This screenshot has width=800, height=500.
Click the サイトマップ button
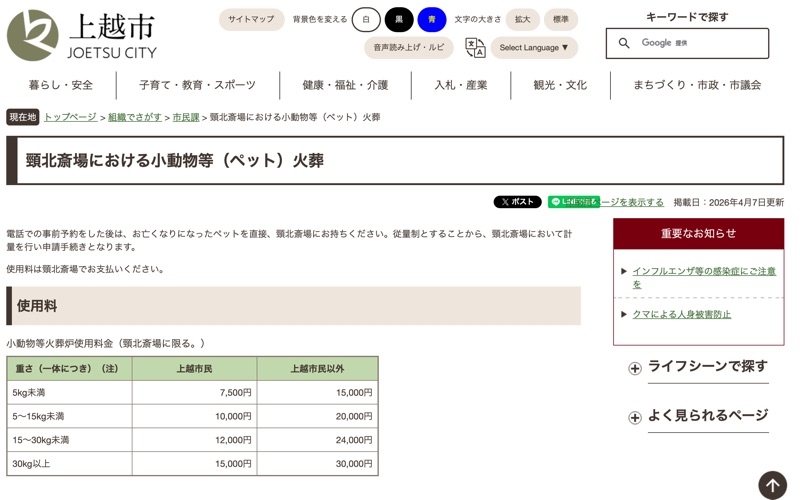coord(251,19)
